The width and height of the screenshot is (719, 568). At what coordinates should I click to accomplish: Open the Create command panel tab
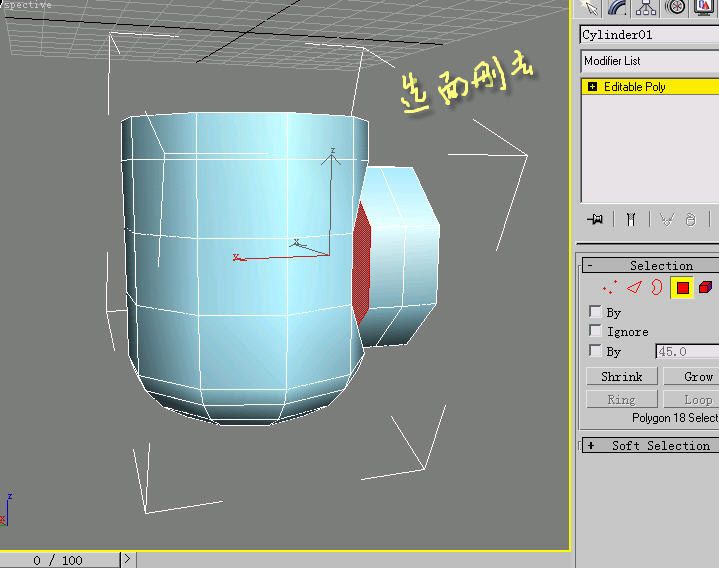coord(589,8)
